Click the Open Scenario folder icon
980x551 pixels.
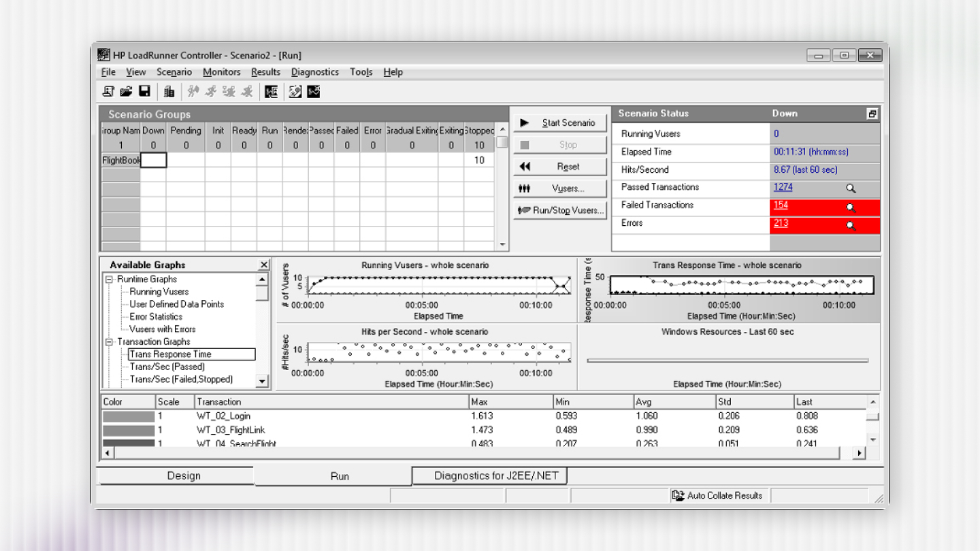click(x=126, y=91)
